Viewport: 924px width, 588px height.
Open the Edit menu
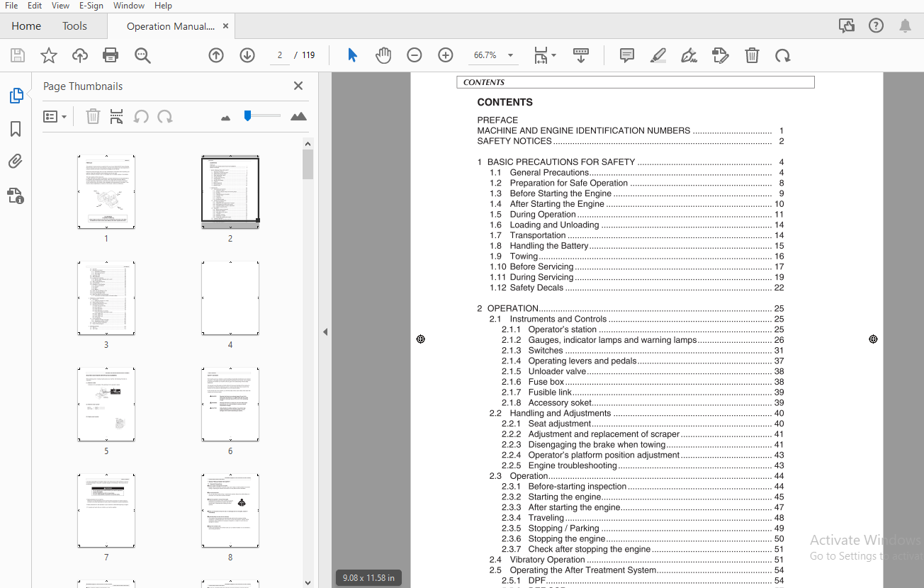tap(34, 6)
